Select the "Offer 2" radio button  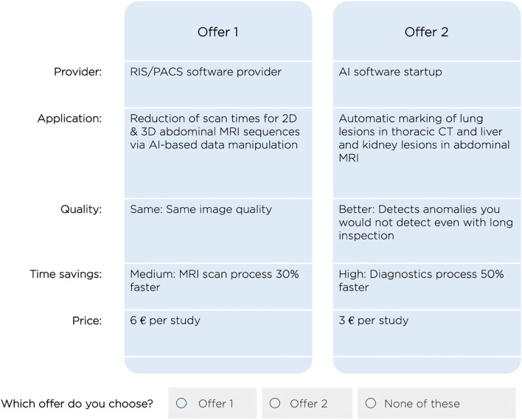coord(275,403)
